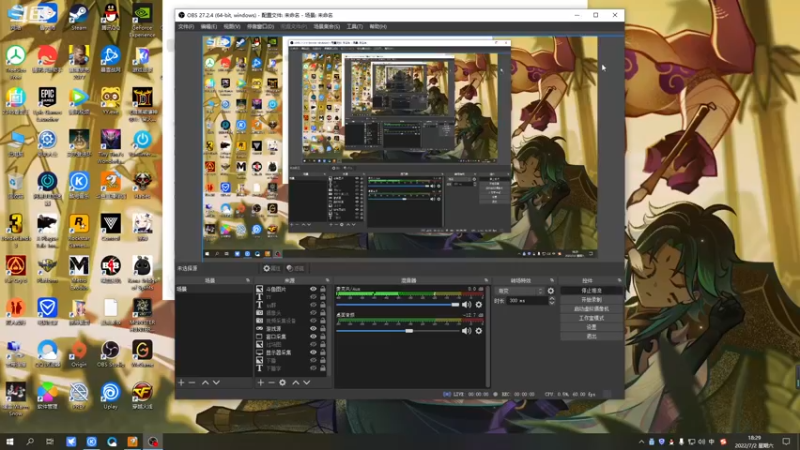Image resolution: width=800 pixels, height=450 pixels.
Task: Undock the Scenes panel with its header icon
Action: point(248,280)
